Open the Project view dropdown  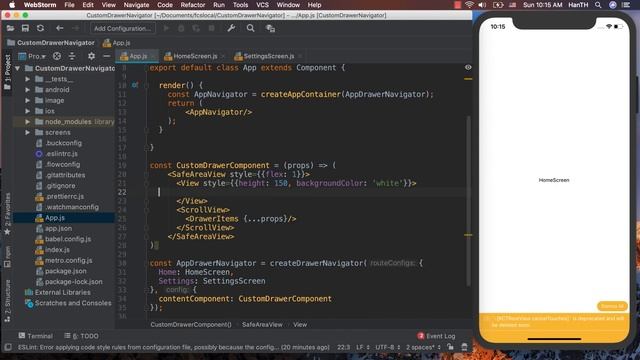coord(32,56)
